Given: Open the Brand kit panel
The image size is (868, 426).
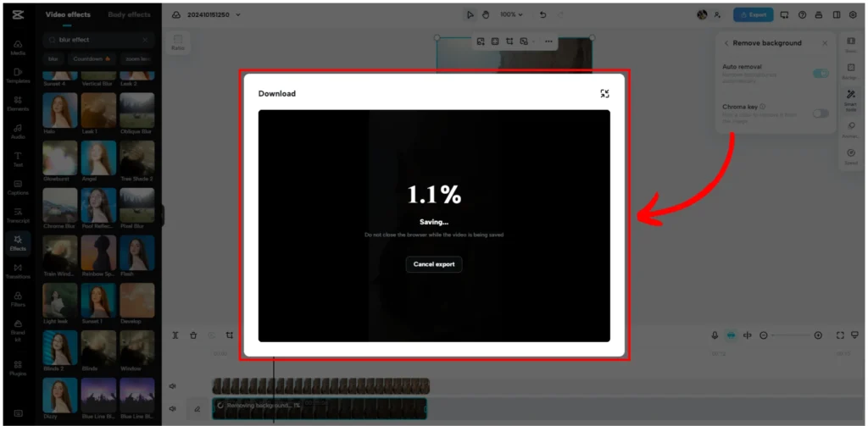Looking at the screenshot, I should [18, 330].
